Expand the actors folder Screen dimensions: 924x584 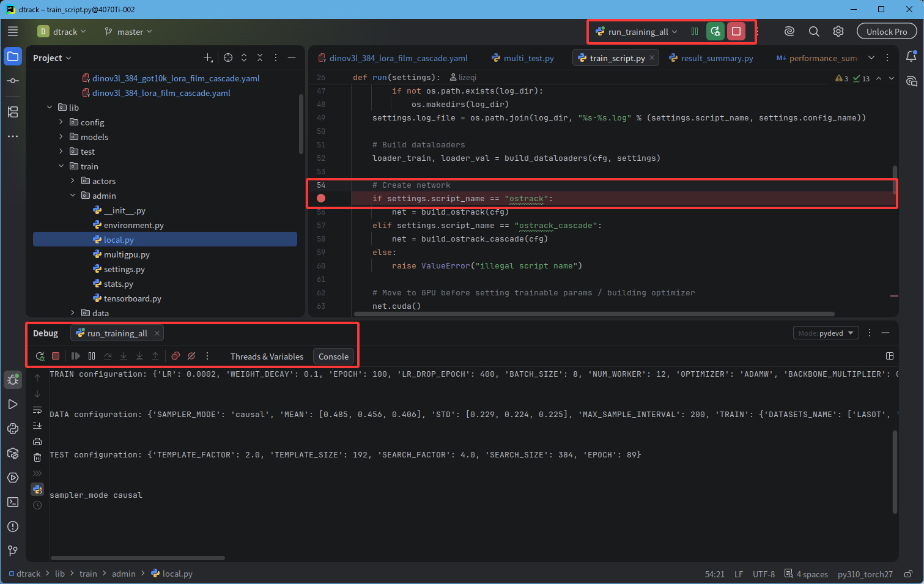click(73, 181)
